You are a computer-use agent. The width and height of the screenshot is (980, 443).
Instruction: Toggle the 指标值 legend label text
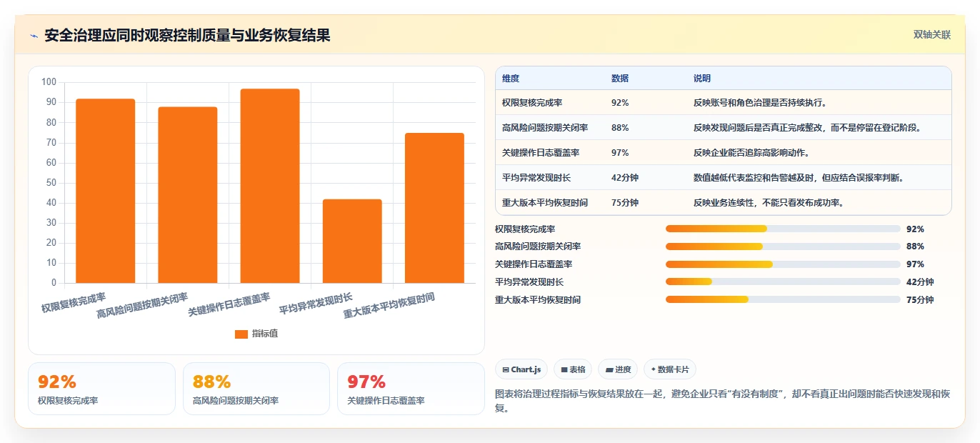point(265,334)
